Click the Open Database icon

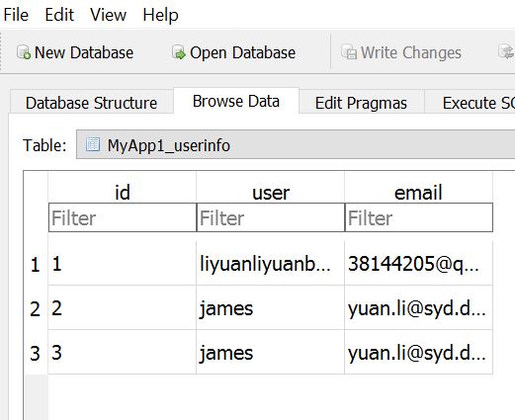(179, 52)
